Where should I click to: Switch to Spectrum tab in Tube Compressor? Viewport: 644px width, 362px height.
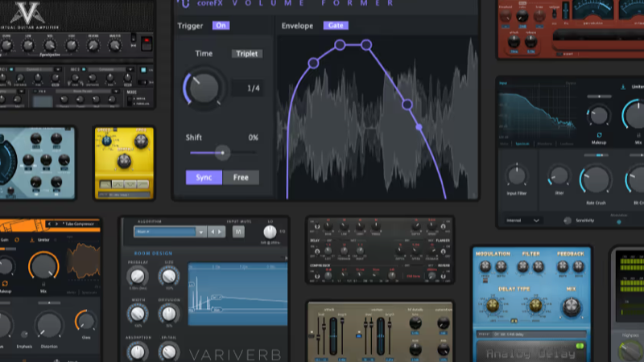click(x=89, y=293)
